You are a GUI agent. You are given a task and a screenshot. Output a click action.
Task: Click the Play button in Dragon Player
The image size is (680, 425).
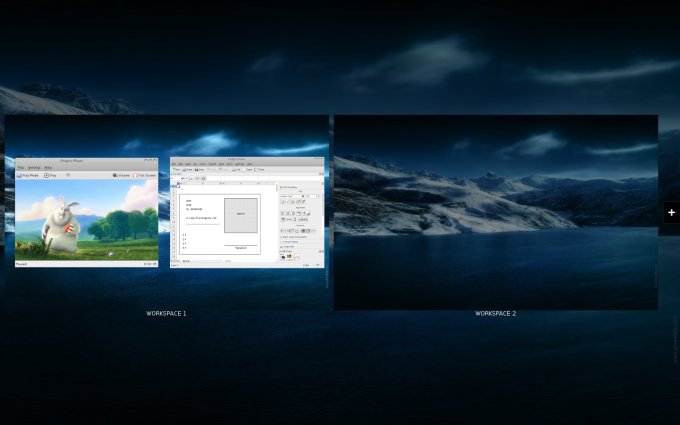click(x=50, y=175)
